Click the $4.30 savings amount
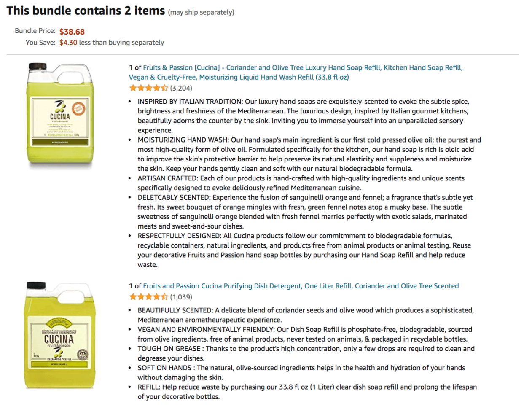 tap(68, 43)
